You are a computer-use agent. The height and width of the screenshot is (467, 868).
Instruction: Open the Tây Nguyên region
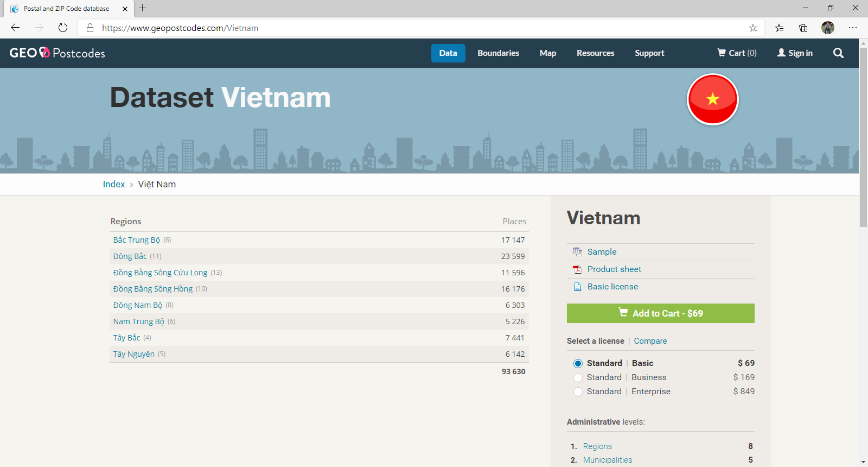tap(133, 354)
